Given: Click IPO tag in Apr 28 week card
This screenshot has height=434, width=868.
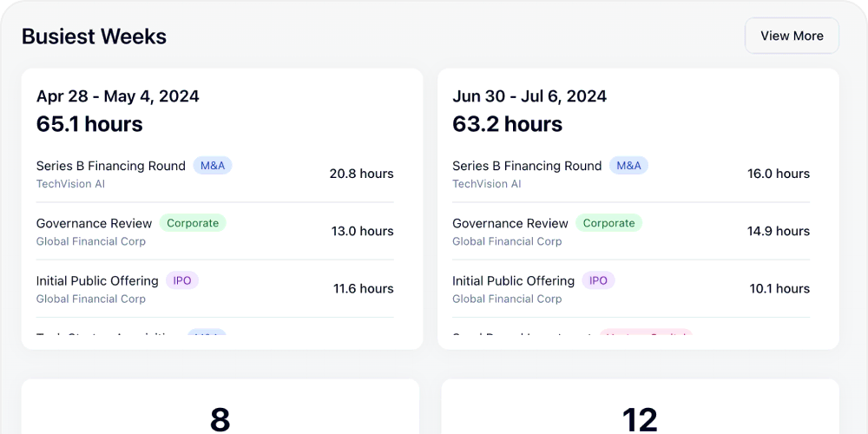Looking at the screenshot, I should click(182, 280).
